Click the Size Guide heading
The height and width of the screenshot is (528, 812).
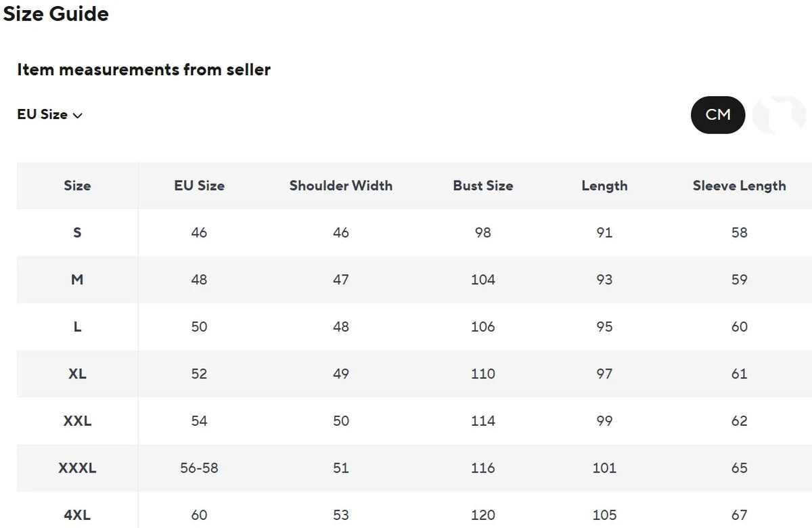(x=56, y=14)
